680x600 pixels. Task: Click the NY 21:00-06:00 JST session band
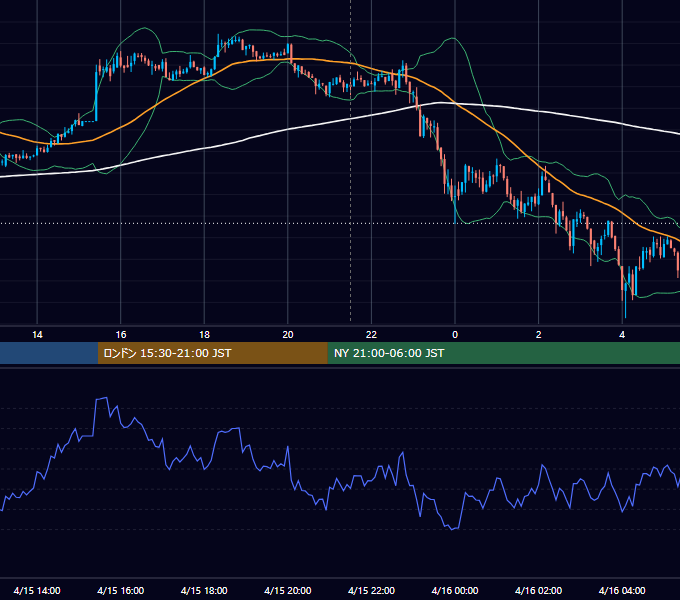click(x=503, y=353)
